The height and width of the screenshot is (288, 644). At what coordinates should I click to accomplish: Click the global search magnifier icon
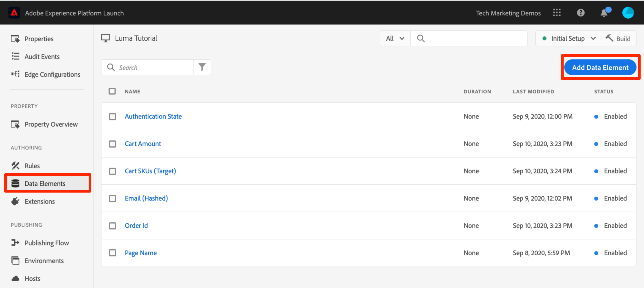click(x=421, y=39)
